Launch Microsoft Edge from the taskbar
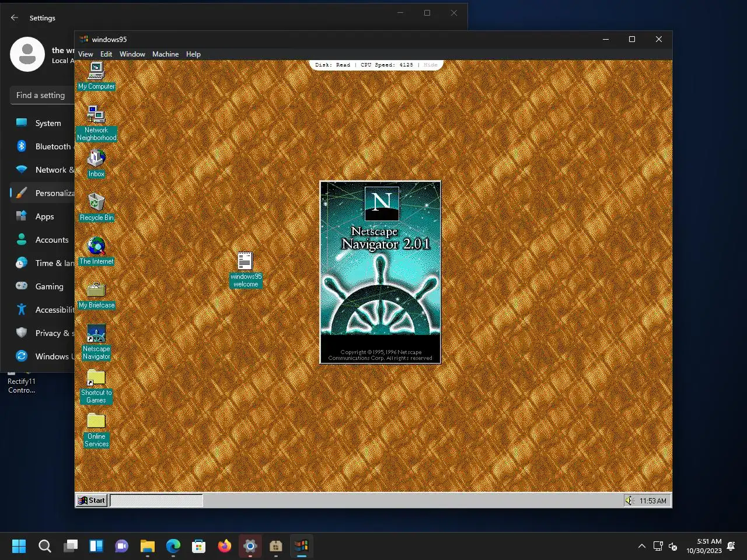 (x=173, y=546)
